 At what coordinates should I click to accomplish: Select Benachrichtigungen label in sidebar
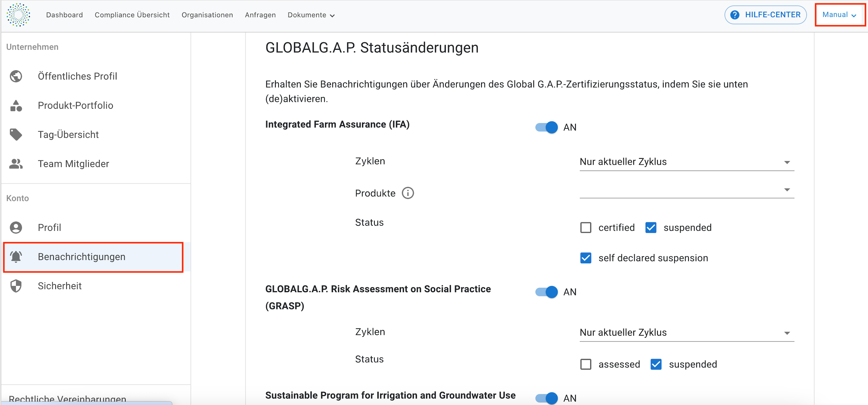tap(81, 257)
